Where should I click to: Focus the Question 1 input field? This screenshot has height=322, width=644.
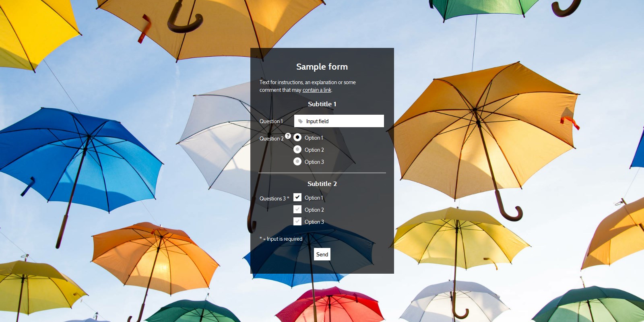click(x=339, y=121)
